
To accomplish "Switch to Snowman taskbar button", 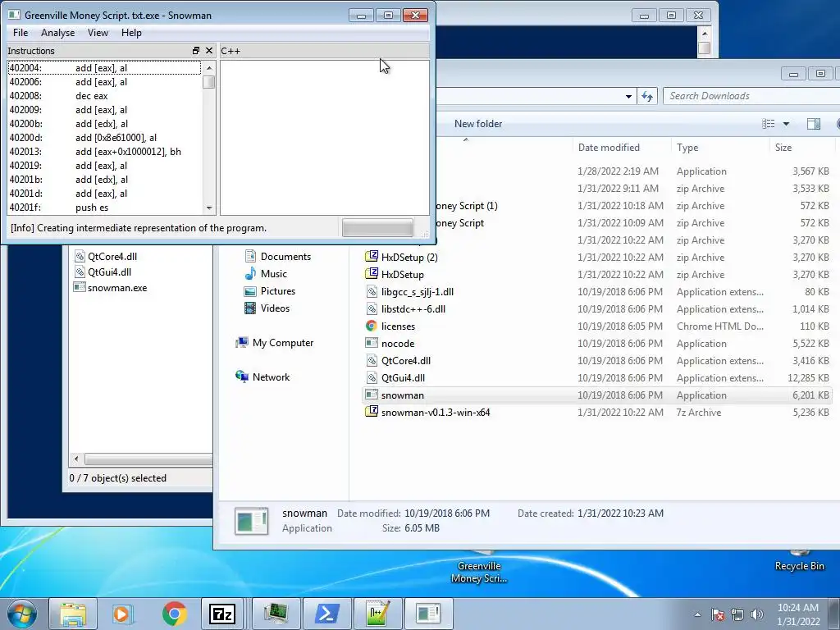I will [x=428, y=614].
